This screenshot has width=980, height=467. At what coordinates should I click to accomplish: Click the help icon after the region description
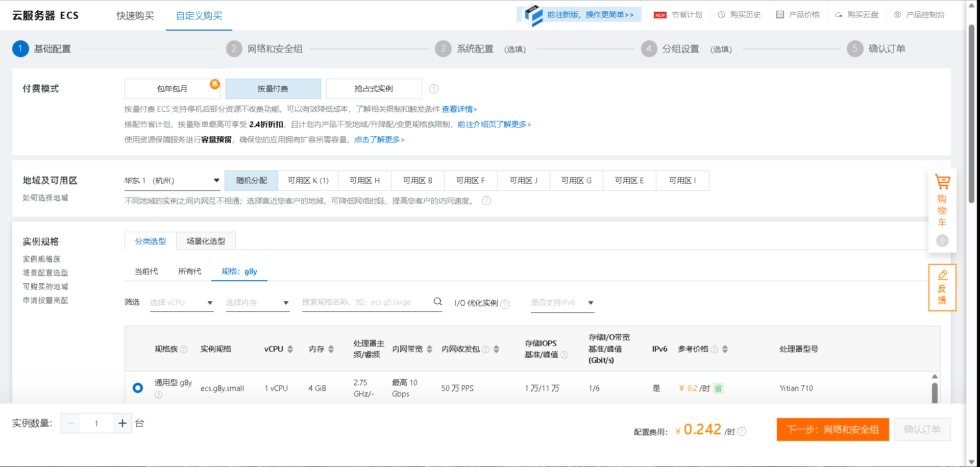click(x=486, y=201)
